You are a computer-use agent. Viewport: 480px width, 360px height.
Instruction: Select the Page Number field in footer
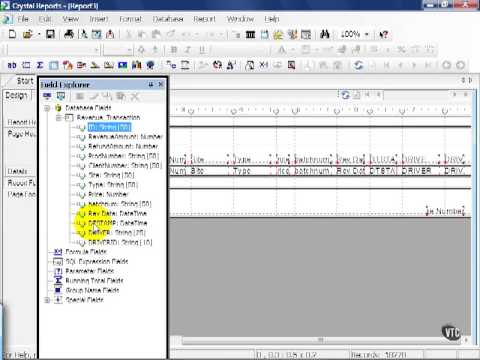pyautogui.click(x=446, y=211)
